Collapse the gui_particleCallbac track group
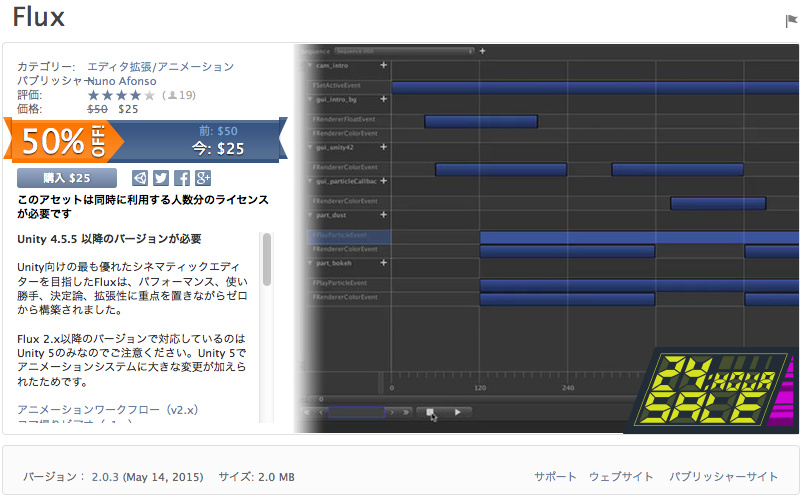Viewport: 803px width, 497px height. (310, 181)
